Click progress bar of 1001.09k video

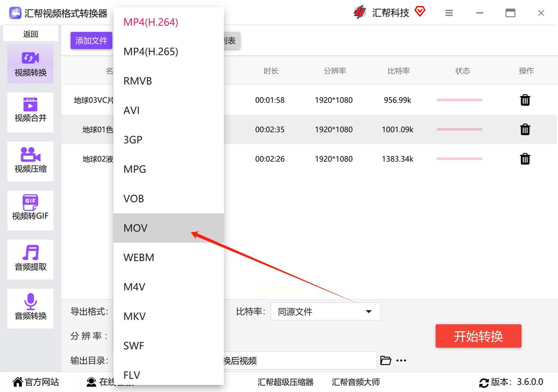[459, 129]
